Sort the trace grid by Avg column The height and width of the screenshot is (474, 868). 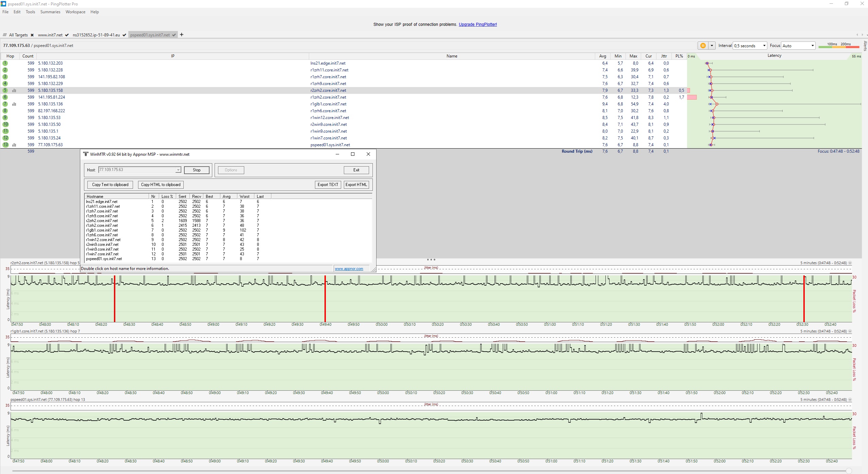[602, 56]
